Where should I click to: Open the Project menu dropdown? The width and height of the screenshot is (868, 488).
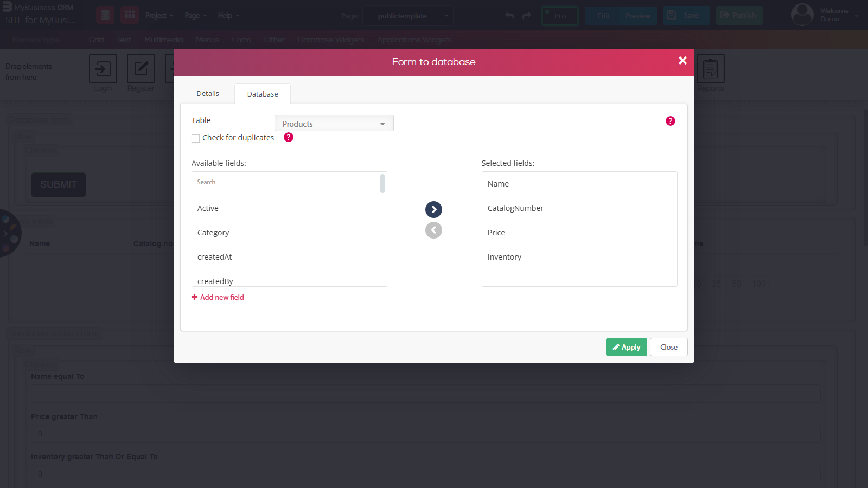point(159,15)
